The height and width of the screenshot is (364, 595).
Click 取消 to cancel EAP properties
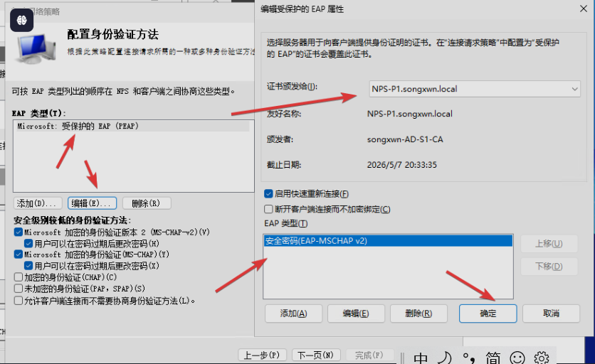(x=551, y=314)
